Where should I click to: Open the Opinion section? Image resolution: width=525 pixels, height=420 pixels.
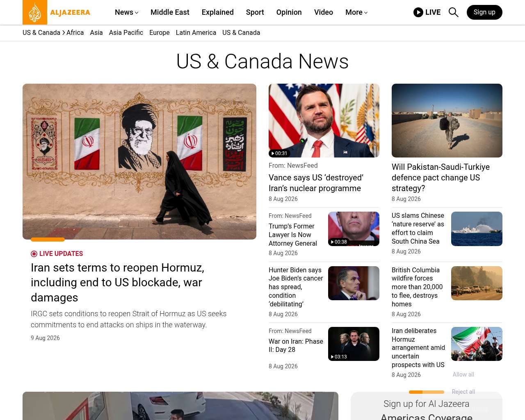(x=289, y=12)
